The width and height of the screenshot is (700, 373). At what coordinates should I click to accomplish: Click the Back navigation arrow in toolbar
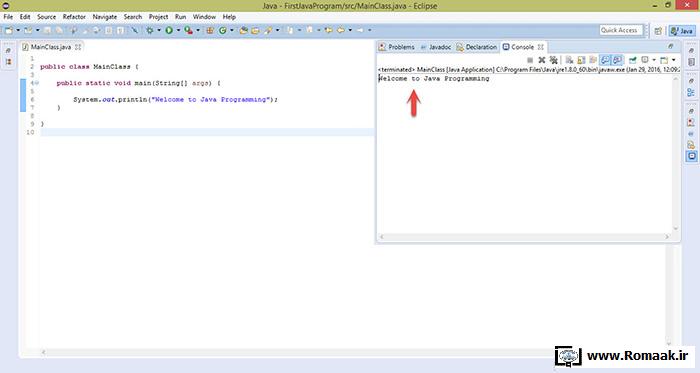[340, 30]
